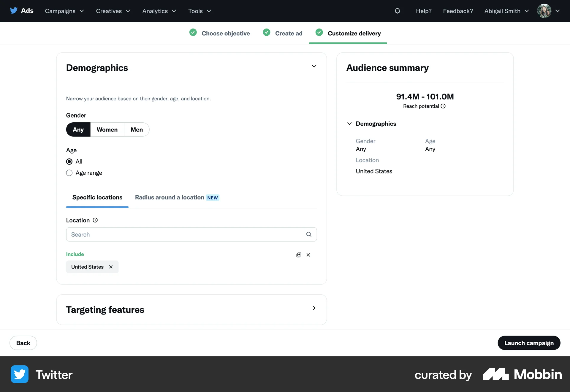Select Women gender targeting
Viewport: 570px width, 392px height.
(x=107, y=129)
